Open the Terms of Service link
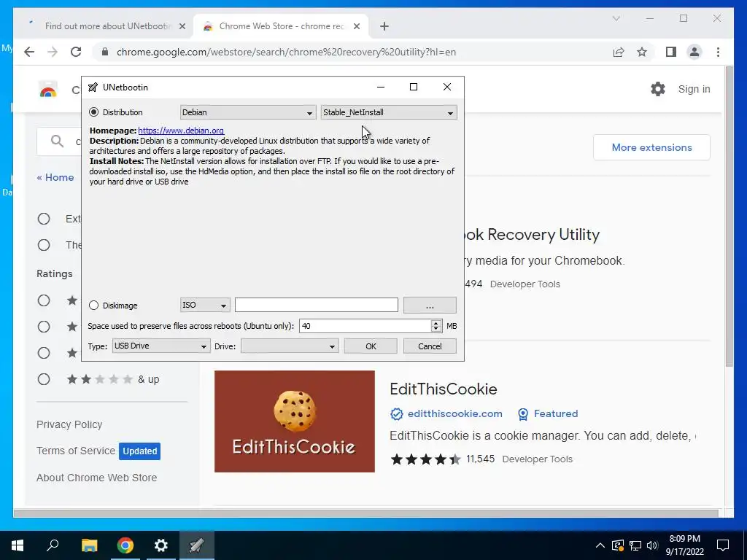This screenshot has height=560, width=747. coord(76,451)
